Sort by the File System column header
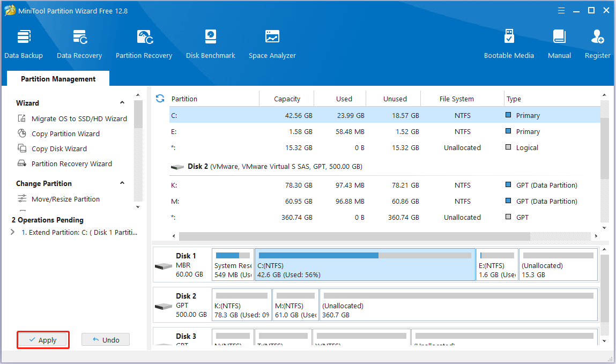 coord(462,99)
